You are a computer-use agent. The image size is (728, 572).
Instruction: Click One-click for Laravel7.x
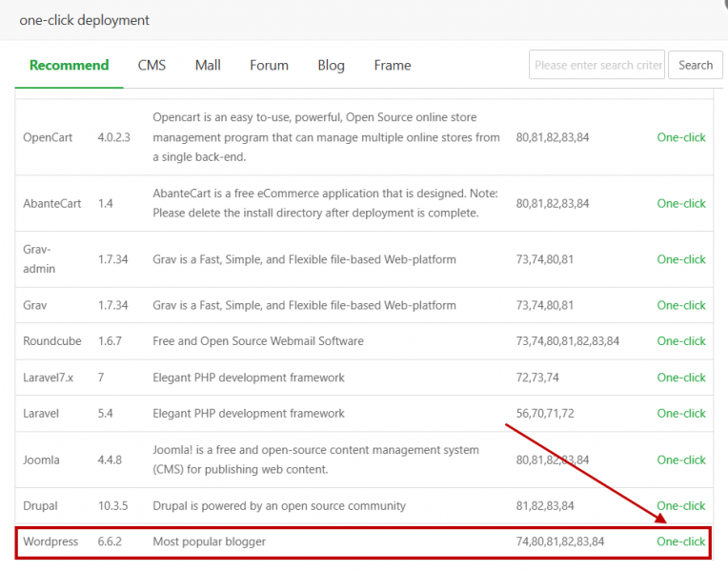[680, 378]
